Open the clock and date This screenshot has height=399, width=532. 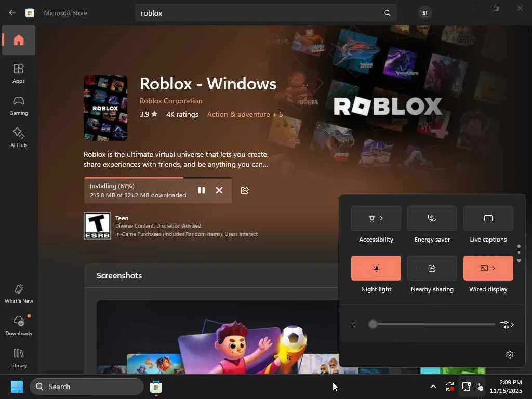506,387
